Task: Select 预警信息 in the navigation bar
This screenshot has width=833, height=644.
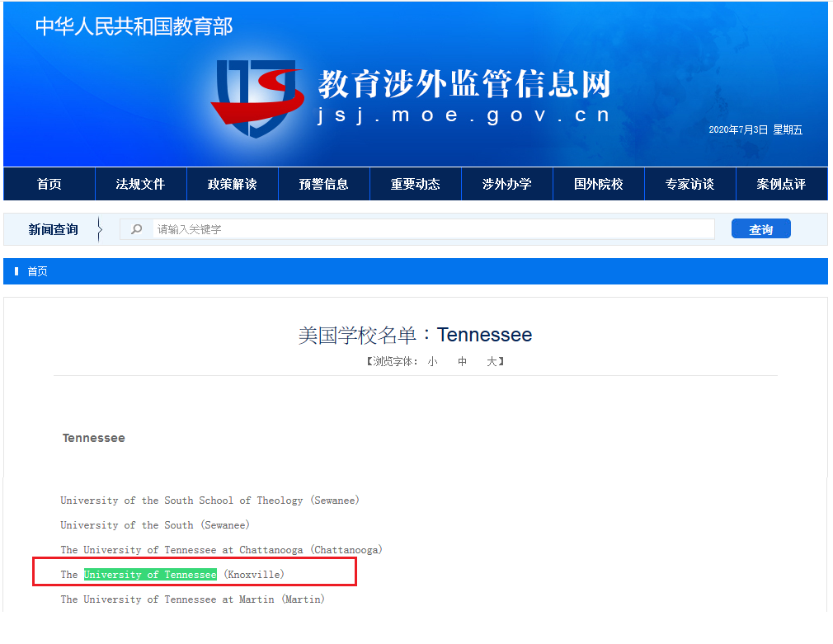Action: click(x=323, y=184)
